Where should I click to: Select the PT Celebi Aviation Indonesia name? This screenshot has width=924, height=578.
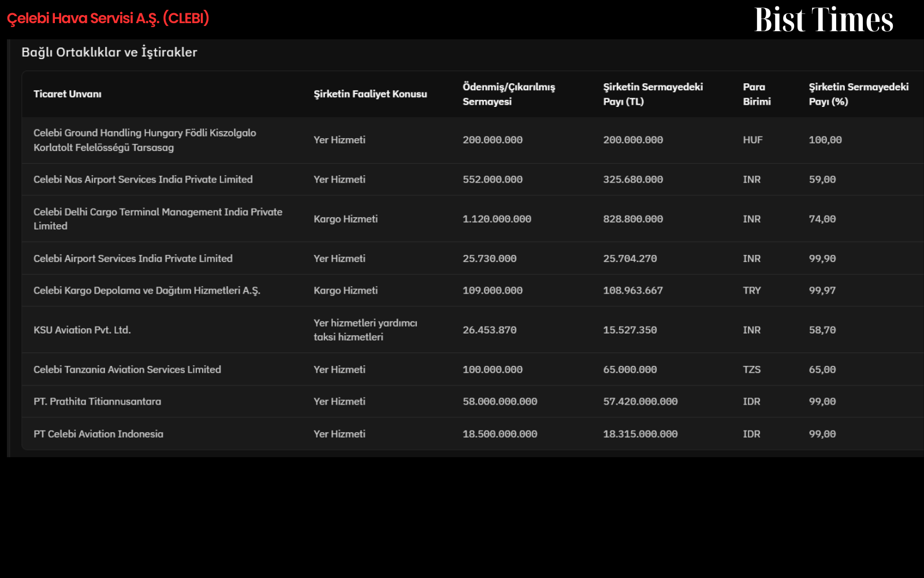[x=98, y=434]
